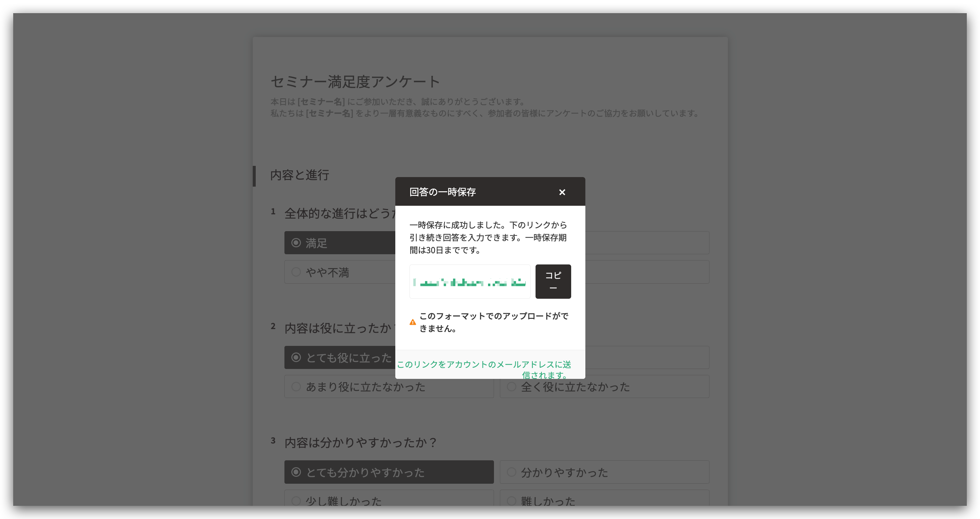Click the orange warning triangle icon
Image resolution: width=980 pixels, height=519 pixels.
point(413,322)
